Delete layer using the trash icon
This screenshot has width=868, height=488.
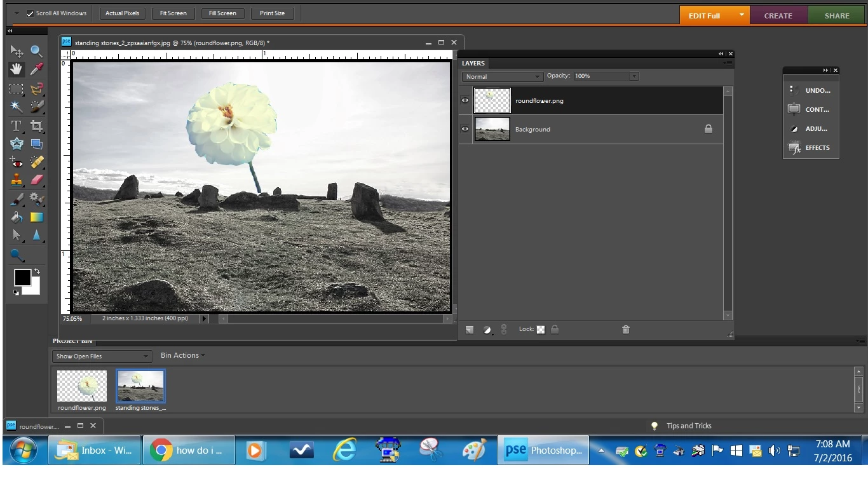(x=626, y=329)
